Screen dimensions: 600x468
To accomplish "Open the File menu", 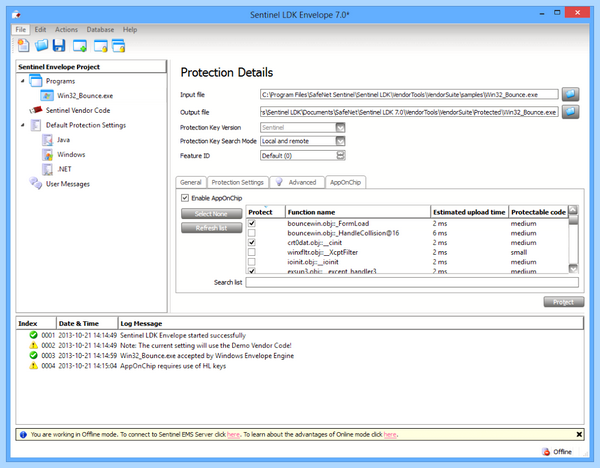I will tap(21, 29).
